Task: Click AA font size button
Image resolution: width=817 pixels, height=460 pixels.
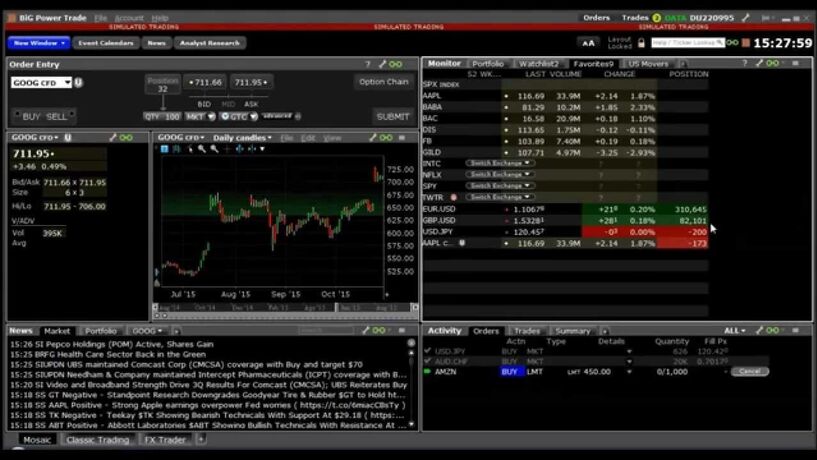Action: click(x=588, y=43)
